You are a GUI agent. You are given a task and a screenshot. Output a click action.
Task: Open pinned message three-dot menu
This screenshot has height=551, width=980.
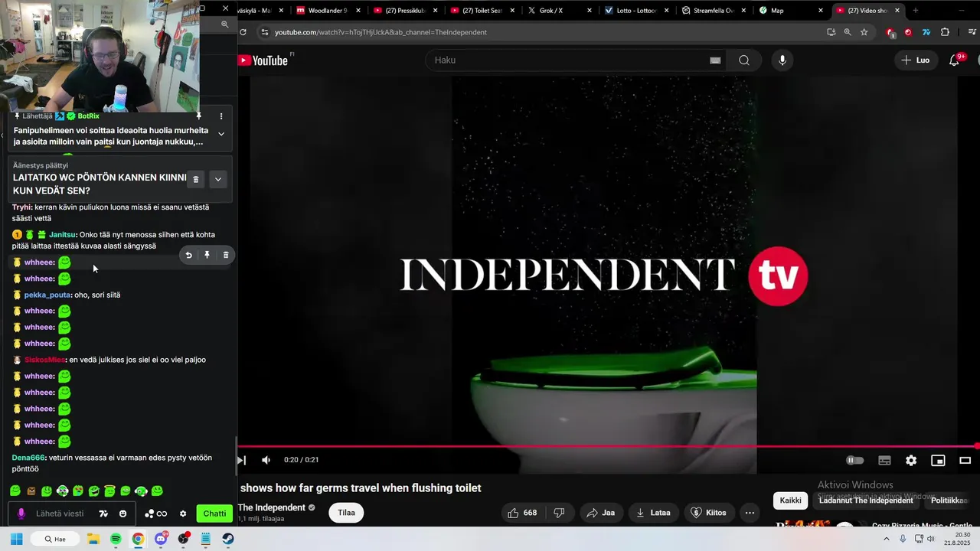click(x=221, y=116)
